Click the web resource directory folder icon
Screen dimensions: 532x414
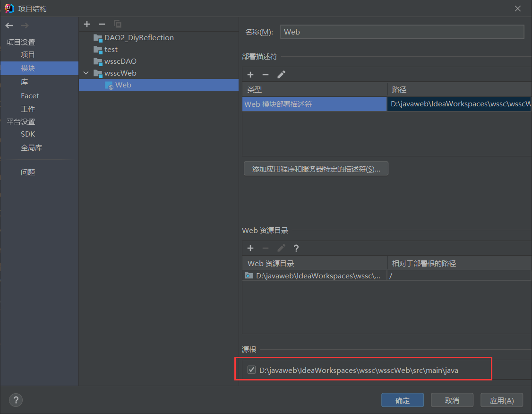pos(249,276)
